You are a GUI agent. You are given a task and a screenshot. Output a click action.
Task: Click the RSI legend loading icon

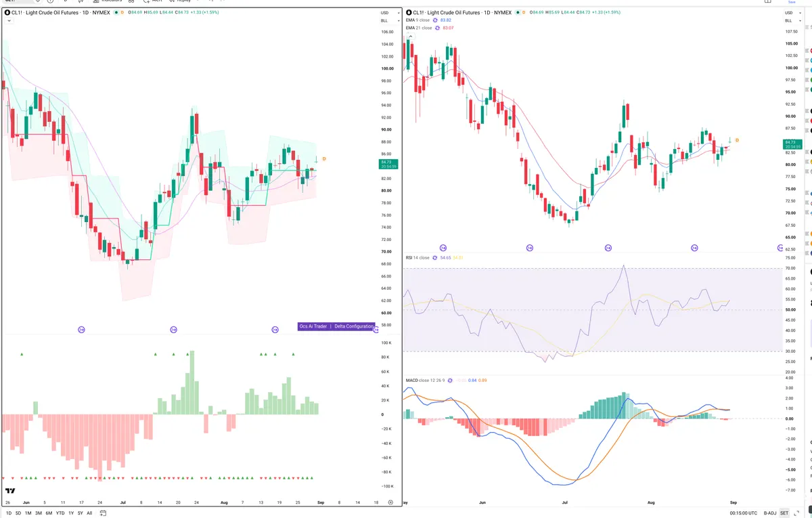point(435,258)
